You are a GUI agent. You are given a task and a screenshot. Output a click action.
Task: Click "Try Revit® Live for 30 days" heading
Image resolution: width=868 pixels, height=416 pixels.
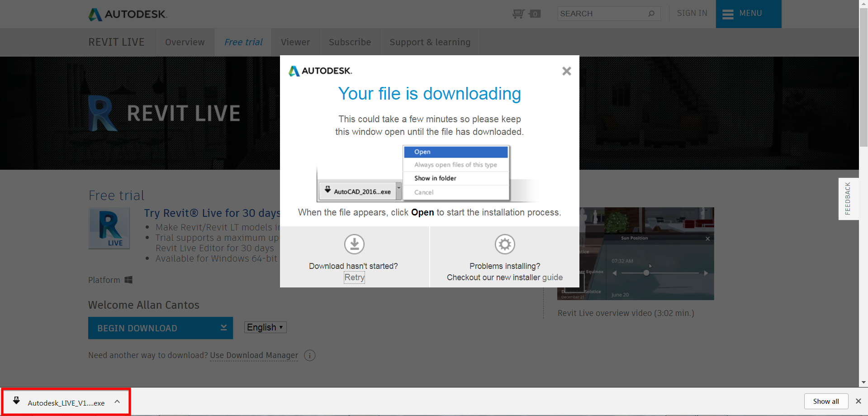click(212, 213)
